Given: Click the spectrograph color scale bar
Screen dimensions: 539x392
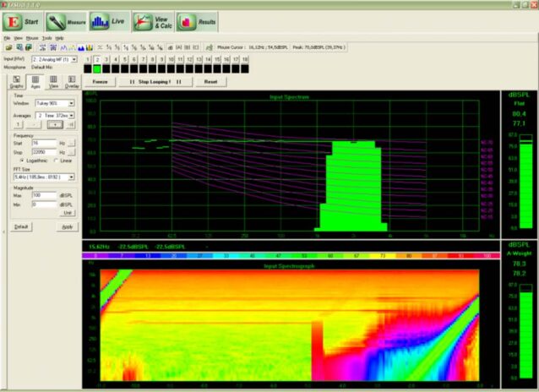Looking at the screenshot, I should [291, 256].
